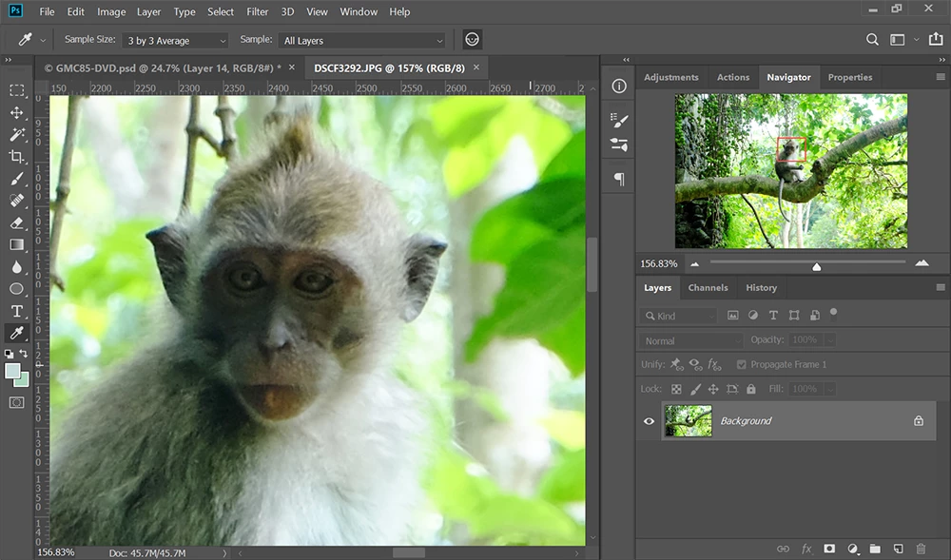
Task: Select the Rectangular Marquee tool
Action: (17, 90)
